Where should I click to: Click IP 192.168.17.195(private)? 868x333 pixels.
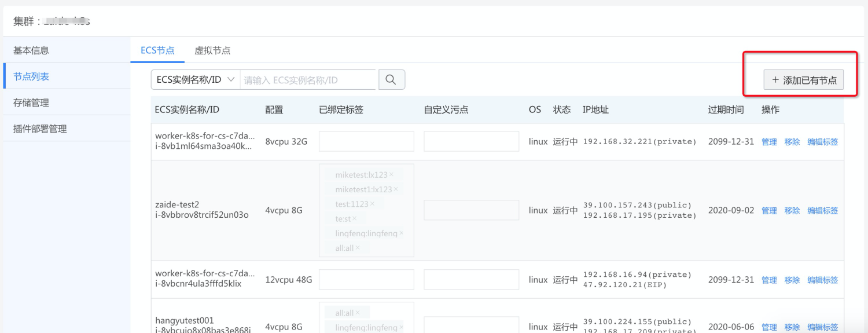coord(639,215)
